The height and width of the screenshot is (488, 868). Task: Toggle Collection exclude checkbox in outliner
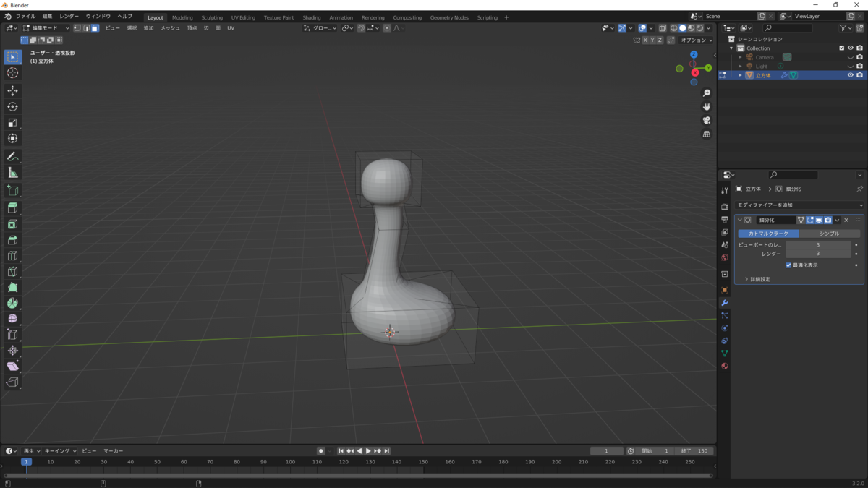click(841, 48)
